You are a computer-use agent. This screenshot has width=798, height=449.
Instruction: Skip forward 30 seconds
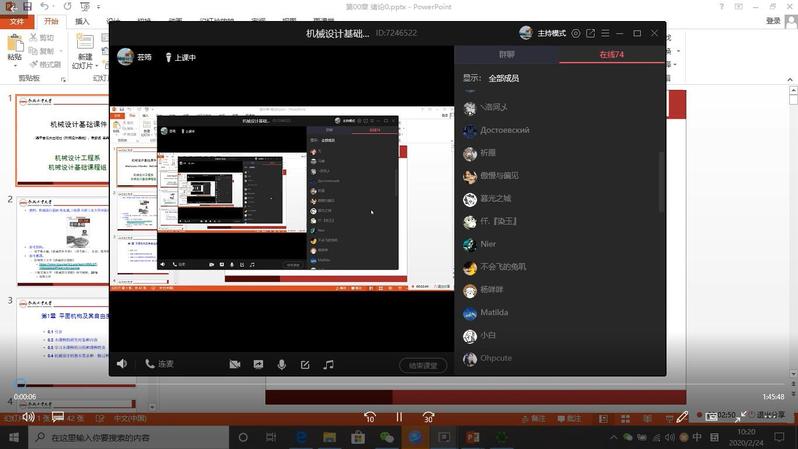tap(428, 417)
